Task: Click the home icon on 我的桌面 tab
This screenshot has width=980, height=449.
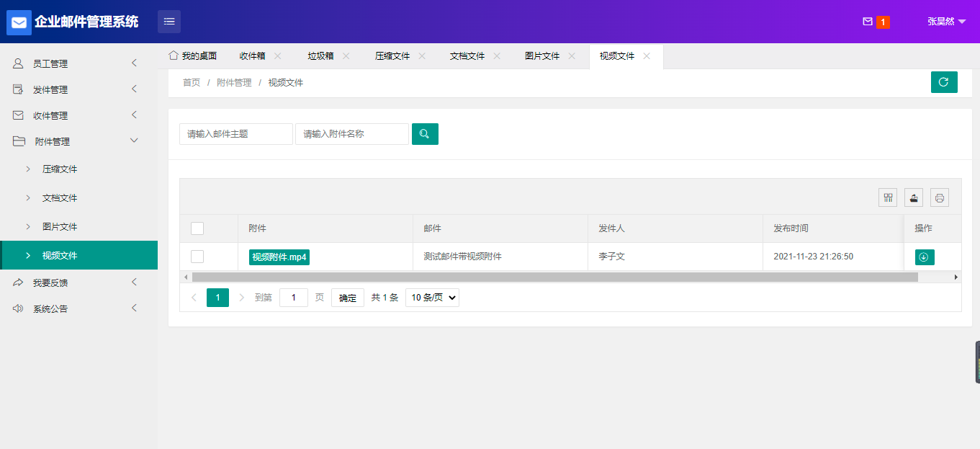Action: 174,55
